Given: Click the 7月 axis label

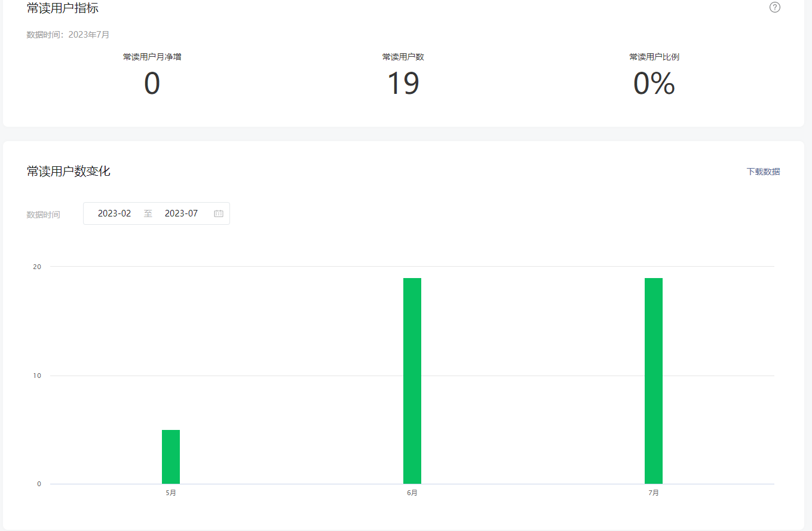Looking at the screenshot, I should coord(654,493).
